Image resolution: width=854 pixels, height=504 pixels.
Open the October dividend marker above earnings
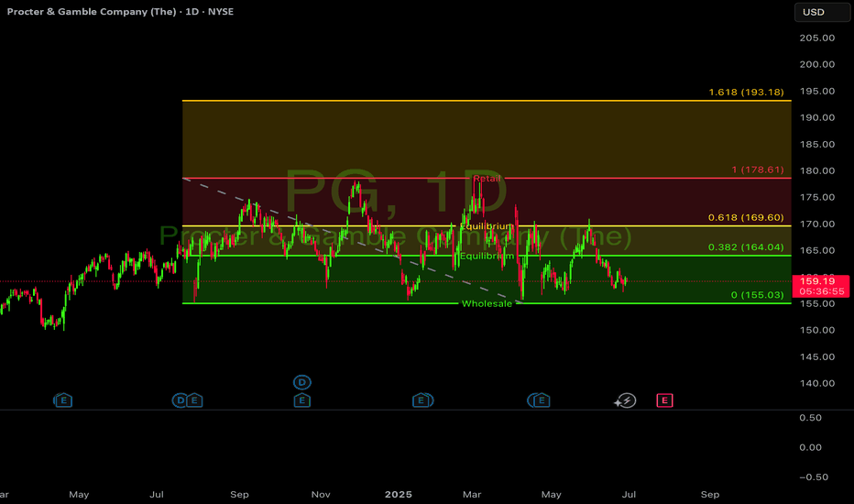301,382
